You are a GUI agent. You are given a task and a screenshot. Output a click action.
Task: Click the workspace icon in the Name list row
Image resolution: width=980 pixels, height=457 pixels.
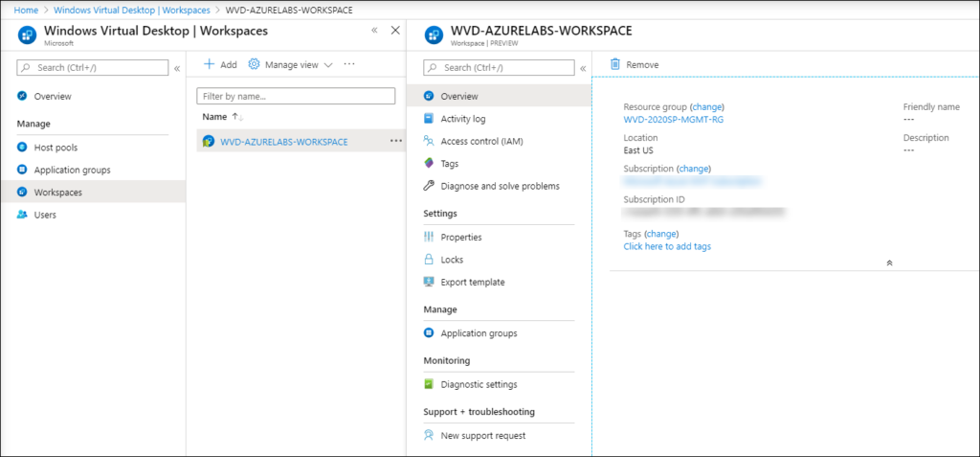[208, 142]
